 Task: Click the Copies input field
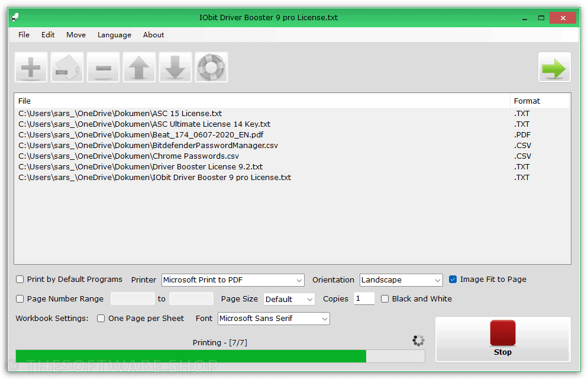364,298
